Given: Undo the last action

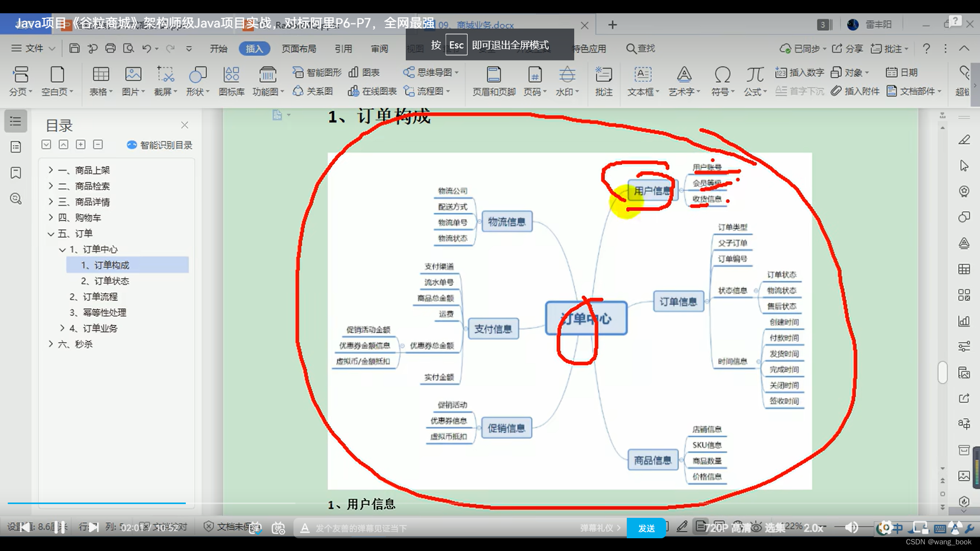Looking at the screenshot, I should click(x=146, y=48).
